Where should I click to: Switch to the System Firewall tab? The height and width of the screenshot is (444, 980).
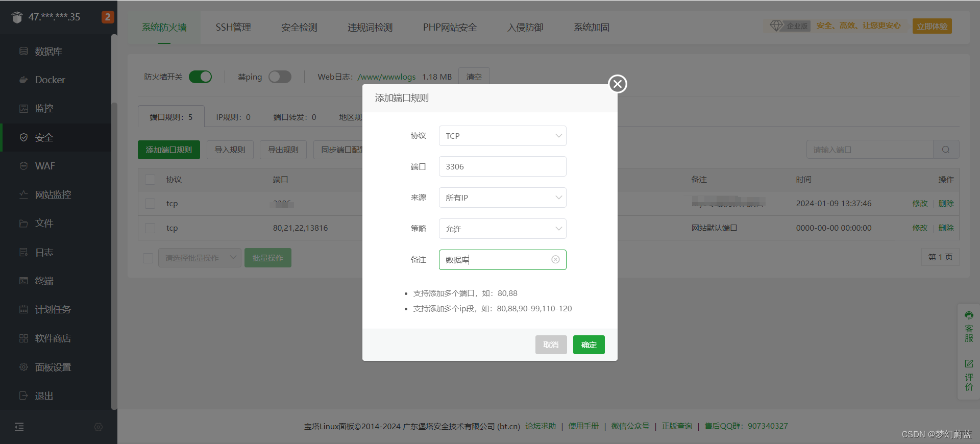point(164,28)
